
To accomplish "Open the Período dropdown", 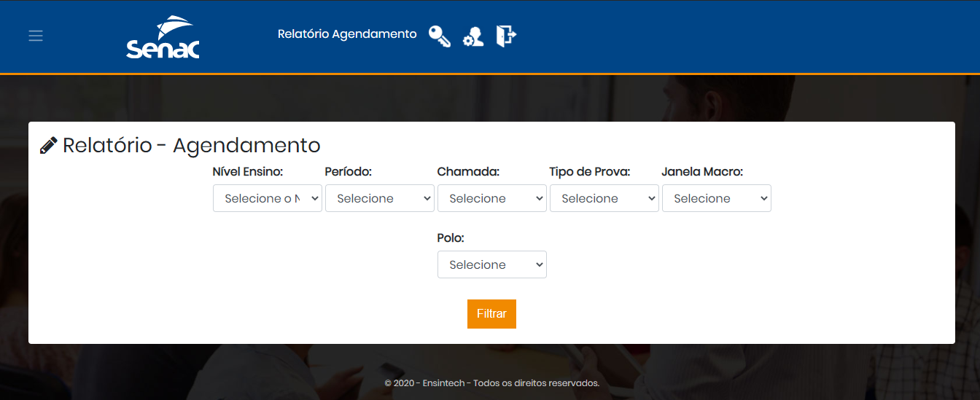I will [380, 198].
